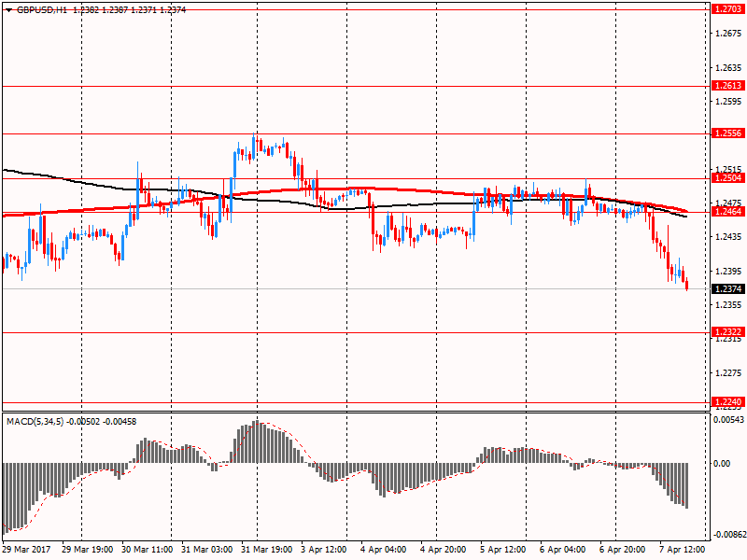Click the 31 Mar 03:00 time axis label
Screen dimensions: 747x560
click(x=206, y=550)
